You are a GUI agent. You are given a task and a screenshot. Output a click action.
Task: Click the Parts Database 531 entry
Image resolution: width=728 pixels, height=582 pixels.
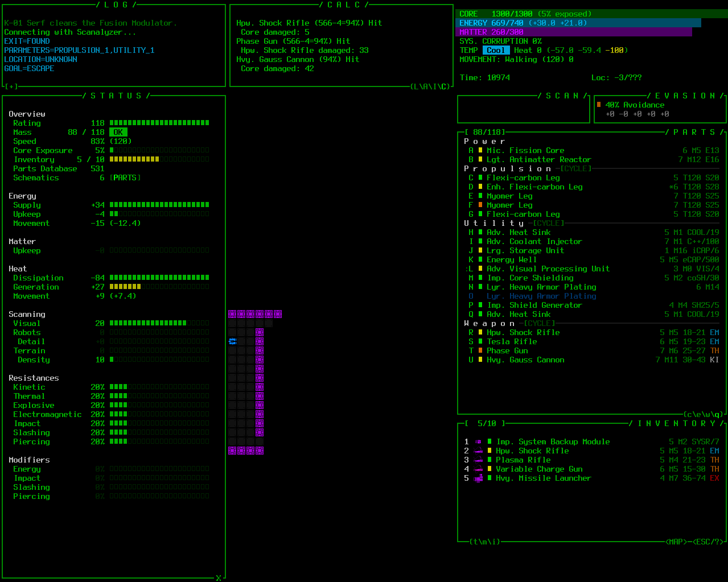click(59, 168)
